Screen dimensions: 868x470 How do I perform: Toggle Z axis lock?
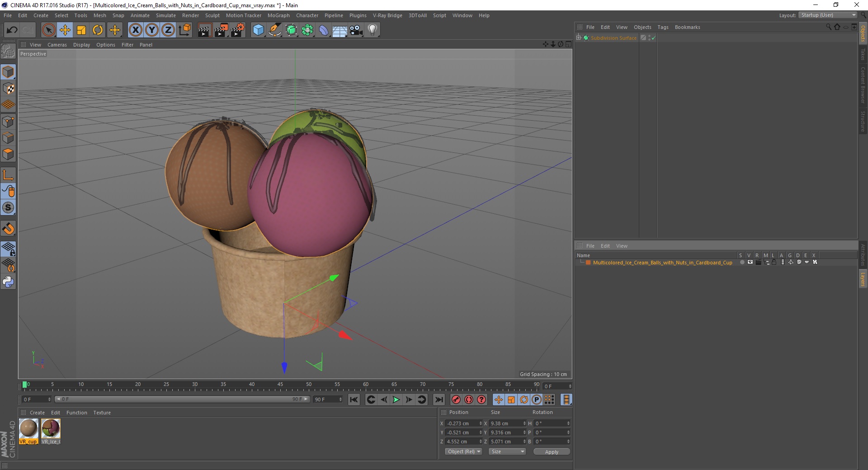tap(168, 30)
